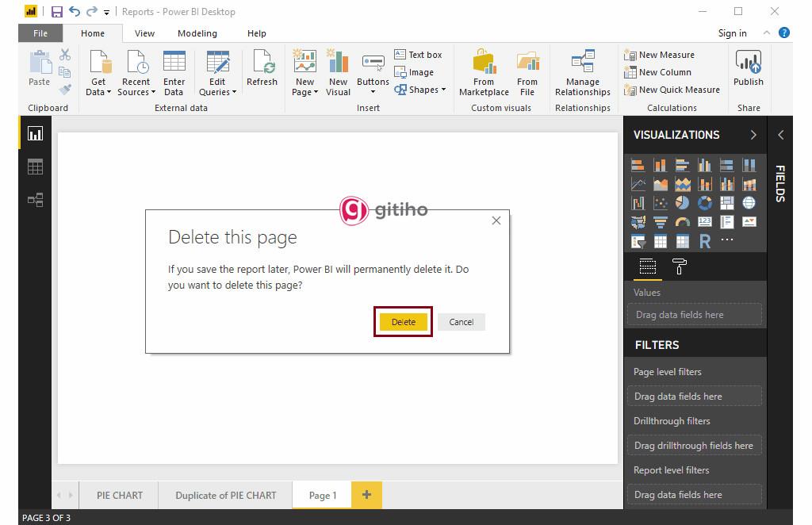
Task: Switch to the View ribbon tab
Action: click(x=144, y=33)
